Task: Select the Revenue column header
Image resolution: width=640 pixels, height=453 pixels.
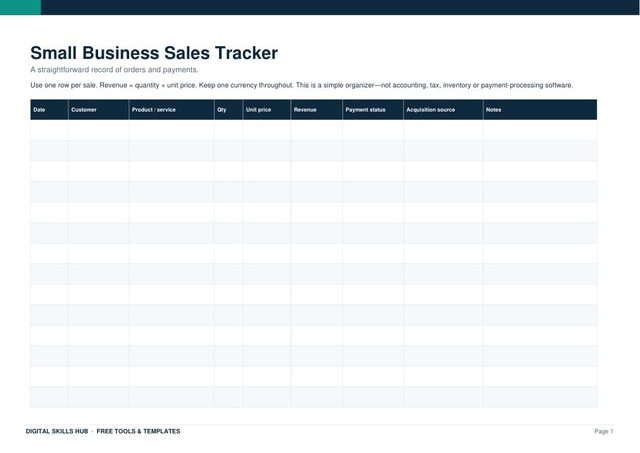Action: pos(317,109)
